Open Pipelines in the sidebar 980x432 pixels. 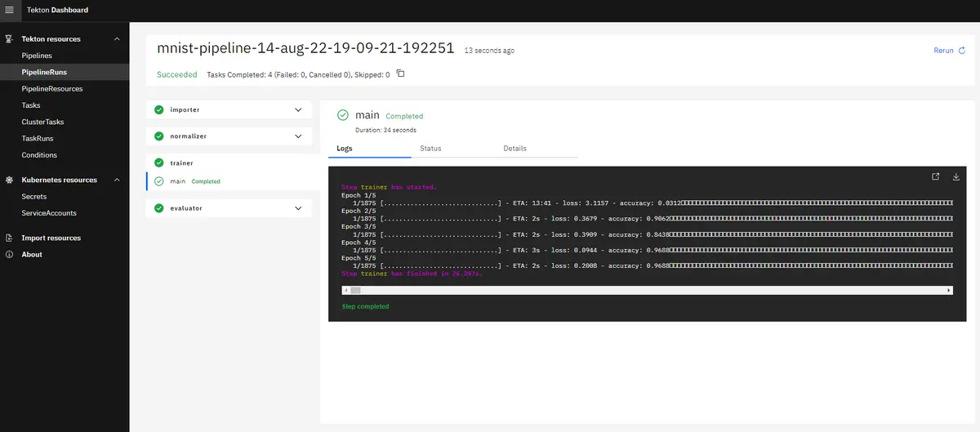[65, 56]
